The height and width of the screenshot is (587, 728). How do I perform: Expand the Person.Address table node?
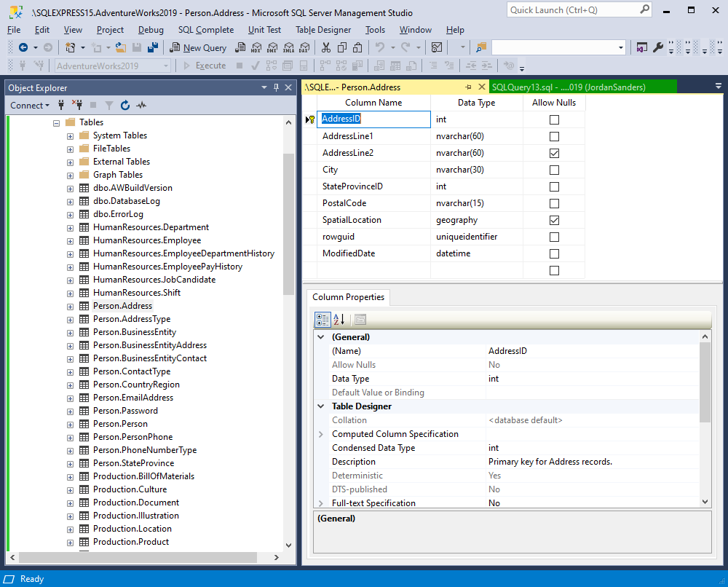coord(70,307)
